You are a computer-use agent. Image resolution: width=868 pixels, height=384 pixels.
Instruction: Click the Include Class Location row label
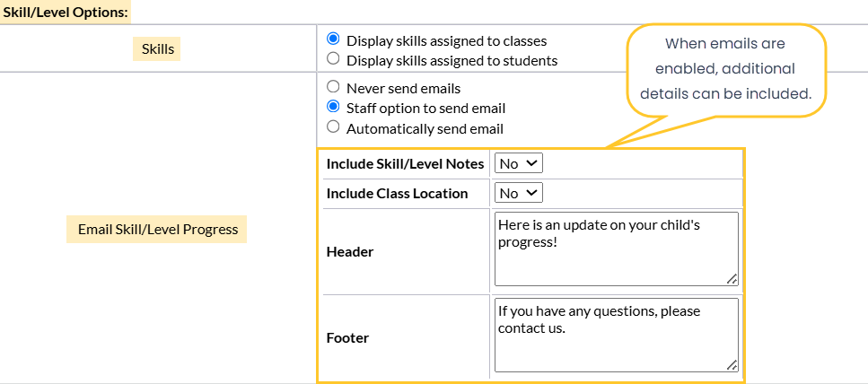tap(397, 193)
